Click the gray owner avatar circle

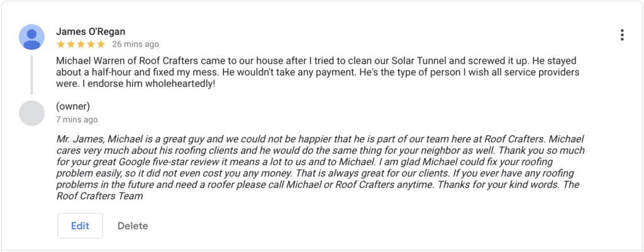point(31,113)
